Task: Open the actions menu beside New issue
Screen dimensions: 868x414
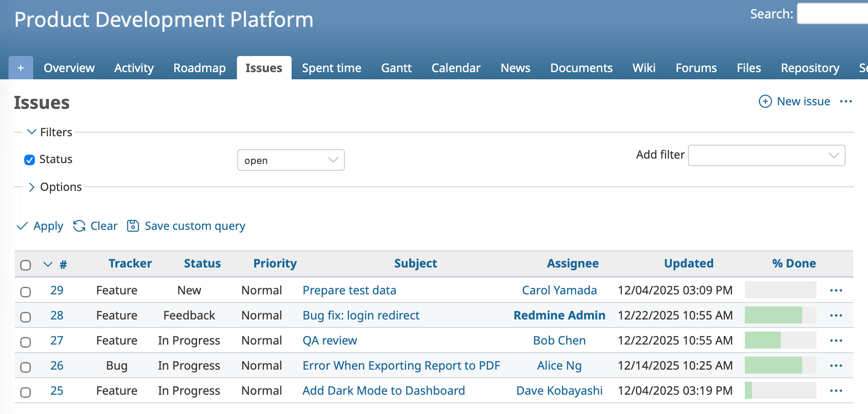Action: (x=846, y=102)
